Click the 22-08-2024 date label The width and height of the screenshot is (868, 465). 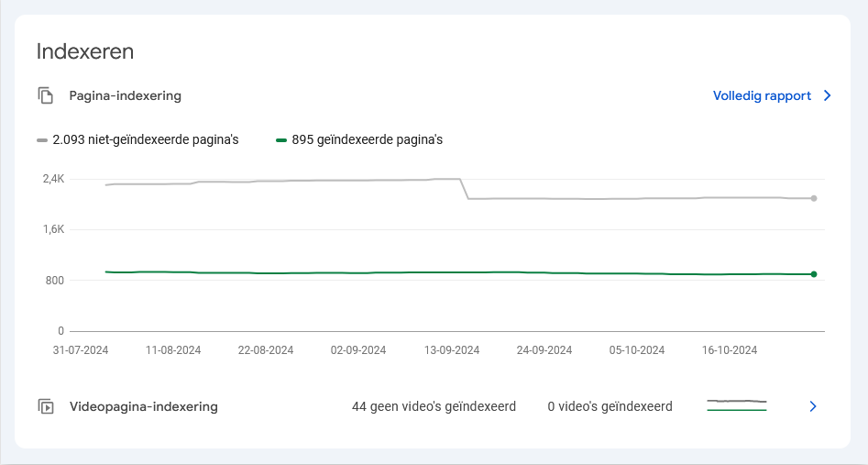(266, 350)
